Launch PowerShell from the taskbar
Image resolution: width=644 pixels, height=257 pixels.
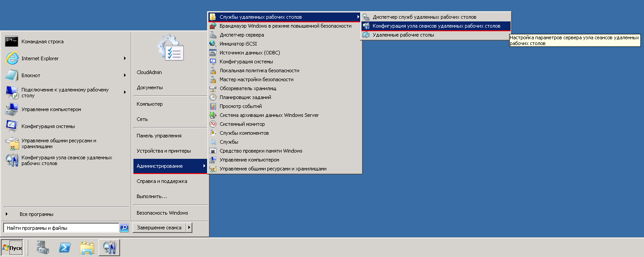coord(65,247)
